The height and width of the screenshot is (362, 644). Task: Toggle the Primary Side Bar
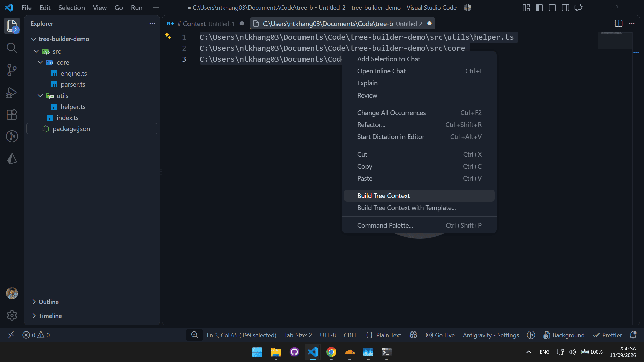[539, 7]
